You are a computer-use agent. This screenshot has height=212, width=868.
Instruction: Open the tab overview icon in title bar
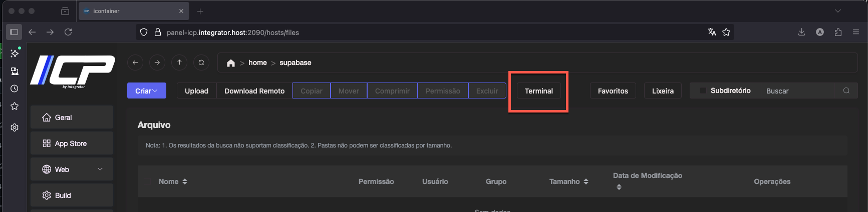(x=65, y=11)
